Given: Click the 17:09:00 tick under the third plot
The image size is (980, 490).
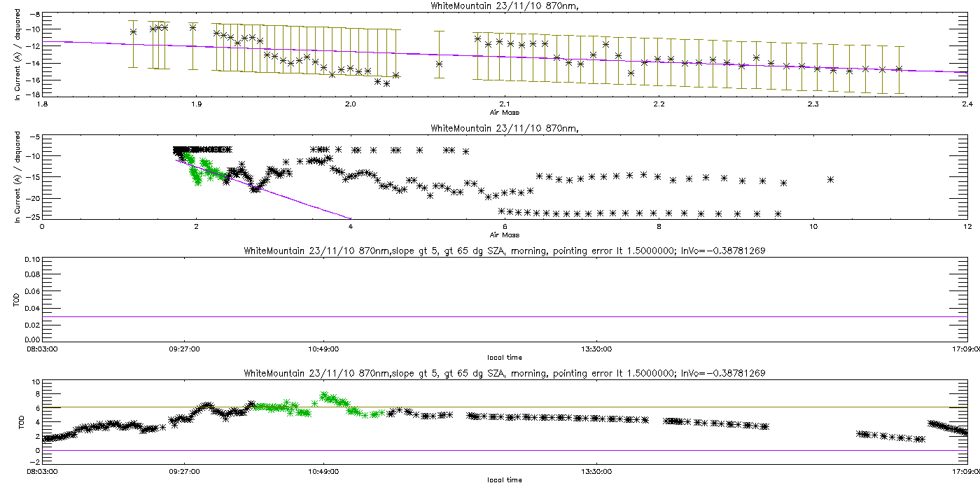Looking at the screenshot, I should tap(965, 349).
